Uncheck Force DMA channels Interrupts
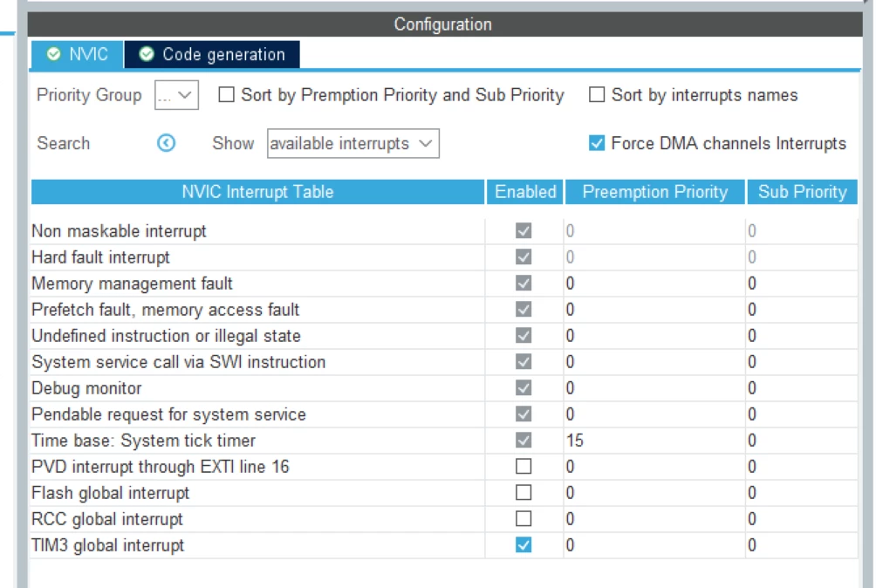This screenshot has width=876, height=588. coord(597,143)
